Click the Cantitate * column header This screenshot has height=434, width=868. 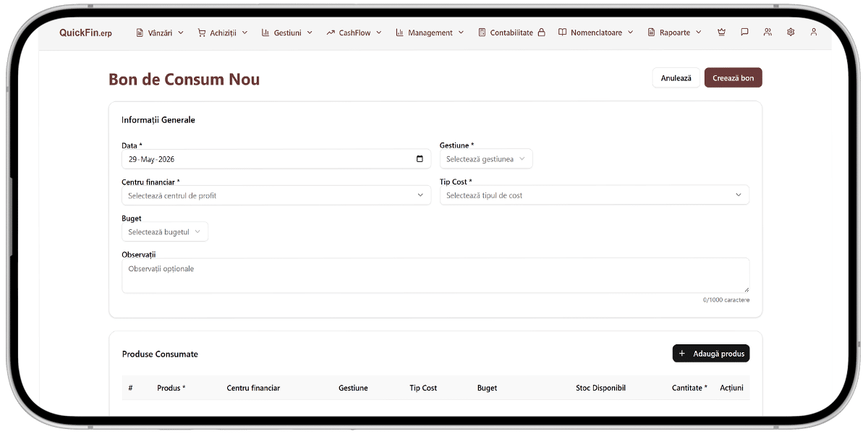click(689, 388)
